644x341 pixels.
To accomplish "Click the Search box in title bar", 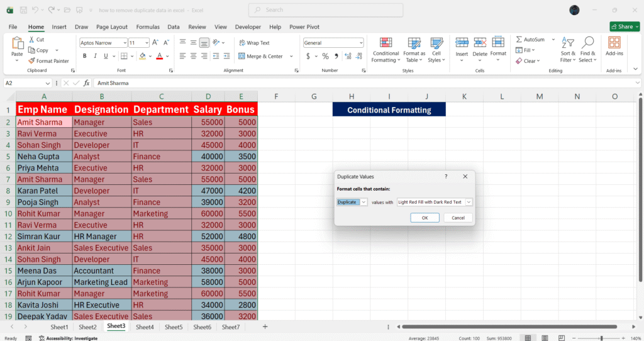I will pyautogui.click(x=326, y=10).
